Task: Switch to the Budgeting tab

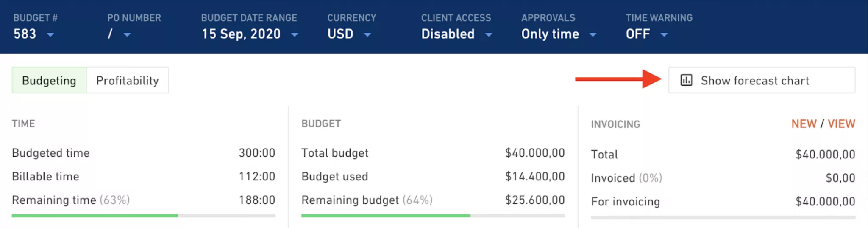Action: tap(49, 80)
